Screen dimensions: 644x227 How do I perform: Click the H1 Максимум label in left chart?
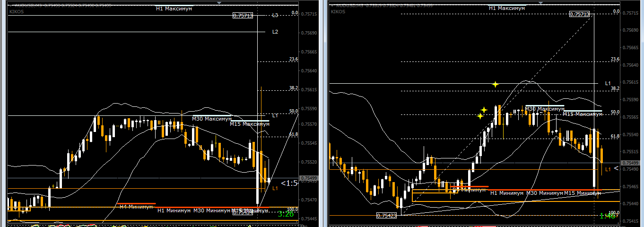tap(174, 9)
